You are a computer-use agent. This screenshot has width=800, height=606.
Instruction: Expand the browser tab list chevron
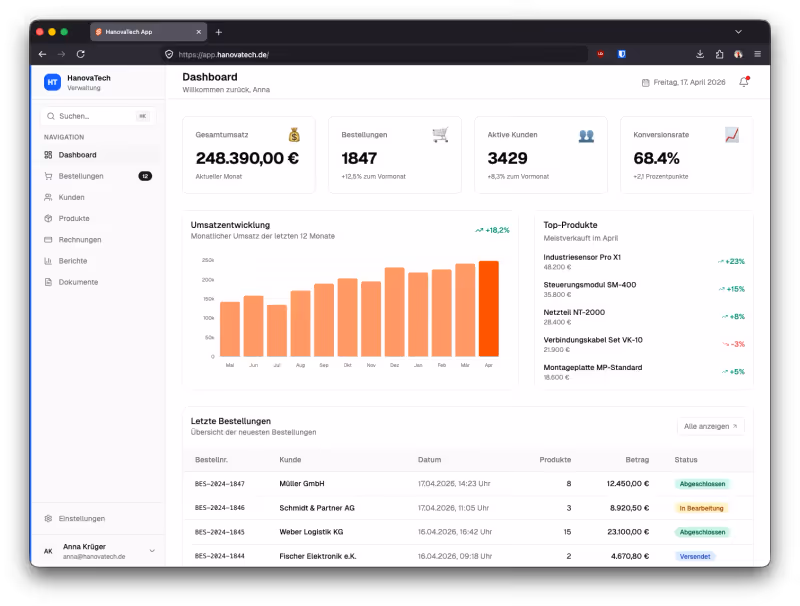click(x=738, y=32)
